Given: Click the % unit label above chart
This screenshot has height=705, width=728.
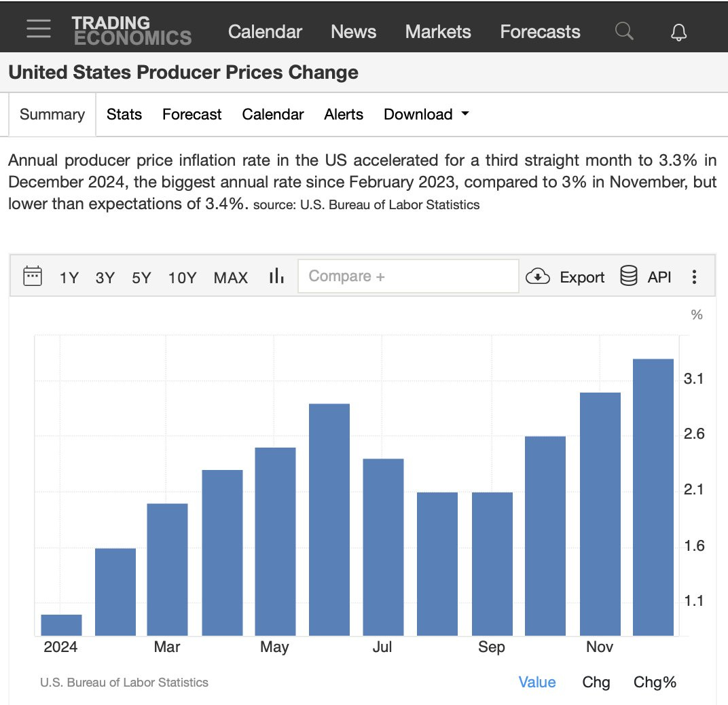Looking at the screenshot, I should (697, 314).
